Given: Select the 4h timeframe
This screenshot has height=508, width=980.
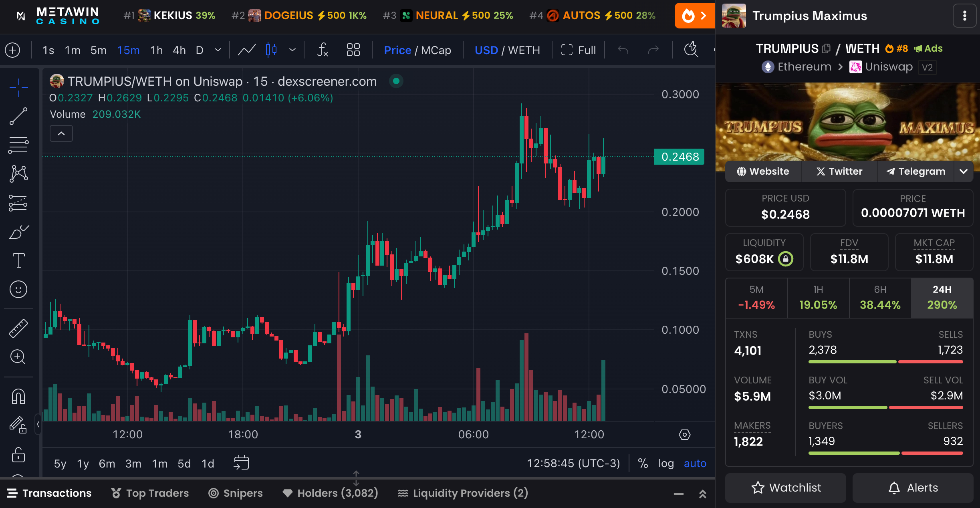Looking at the screenshot, I should (x=179, y=50).
